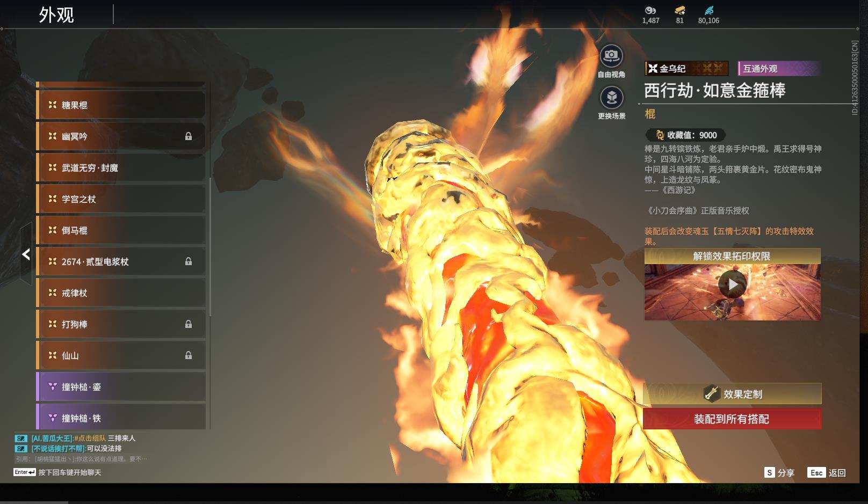Click the staff icon on 效果定制
Viewport: 868px width, 504px height.
712,394
